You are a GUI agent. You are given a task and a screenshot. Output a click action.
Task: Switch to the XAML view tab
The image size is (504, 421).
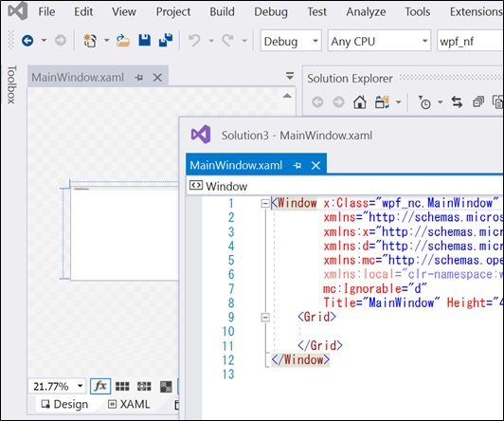129,404
